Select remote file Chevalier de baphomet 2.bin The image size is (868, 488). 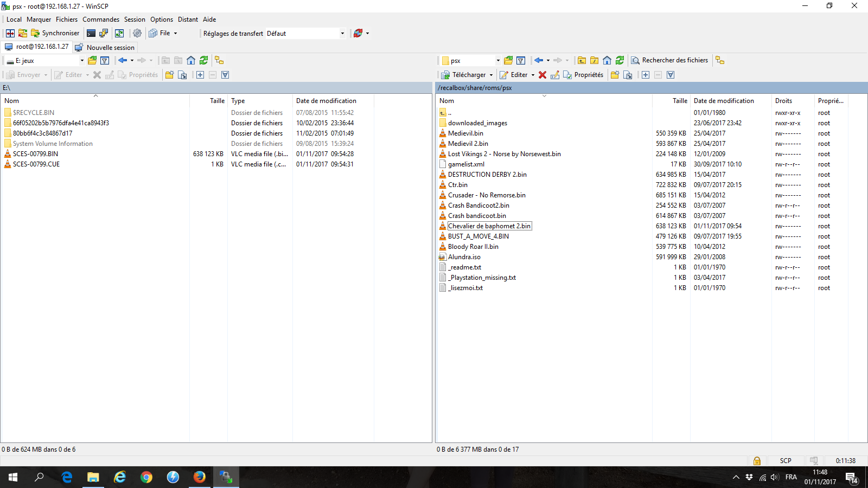coord(489,226)
